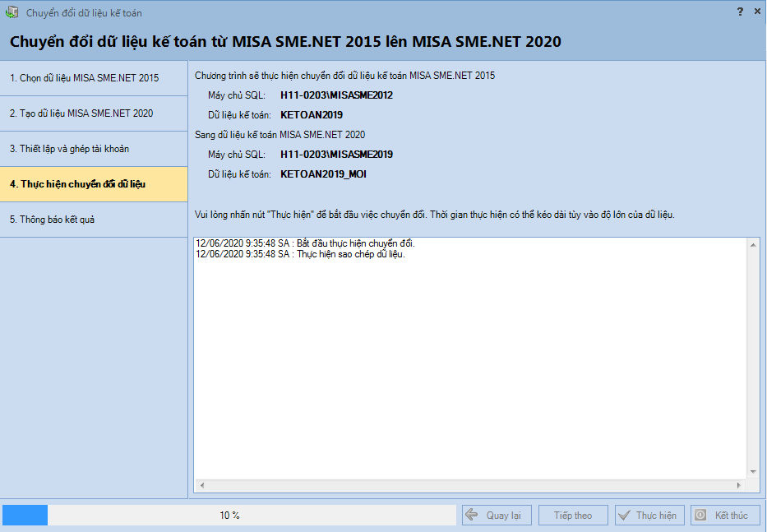The image size is (767, 532).
Task: Open help with the question mark icon
Action: click(740, 12)
